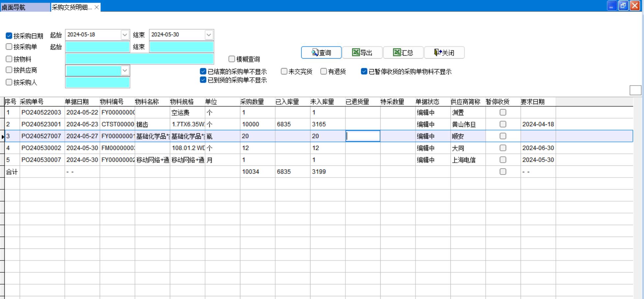Enable the 模糊查询 checkbox
Image resolution: width=644 pixels, height=299 pixels.
[232, 59]
